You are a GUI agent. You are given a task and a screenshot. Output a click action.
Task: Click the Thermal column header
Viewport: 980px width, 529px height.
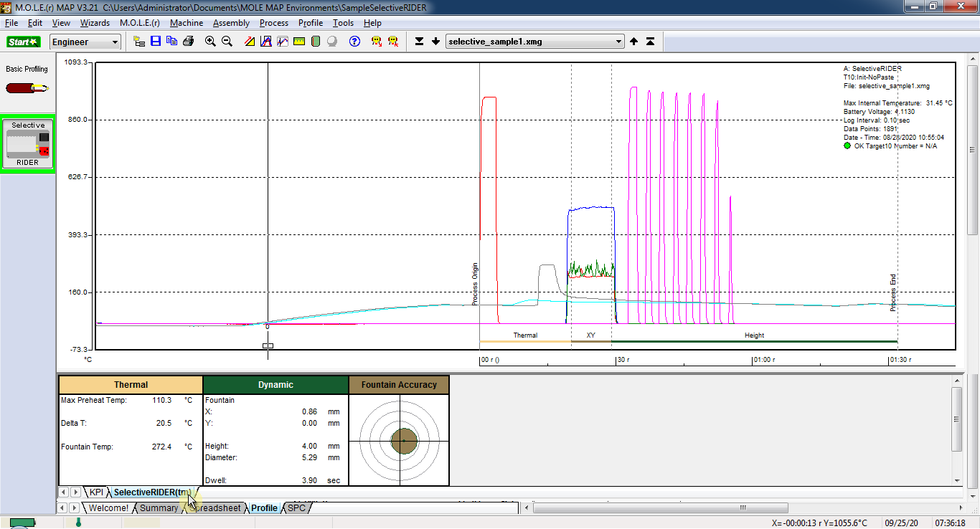(x=131, y=385)
